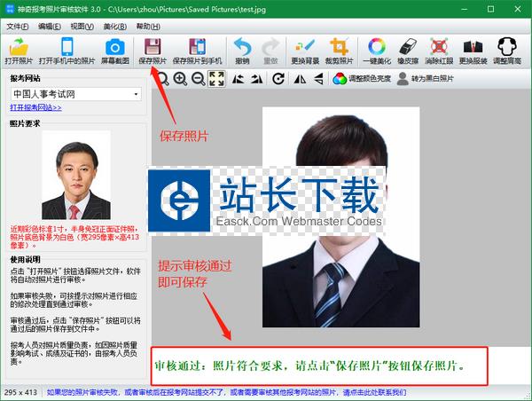532x401 pixels.
Task: Click the change background (更换背景) tool
Action: point(306,51)
